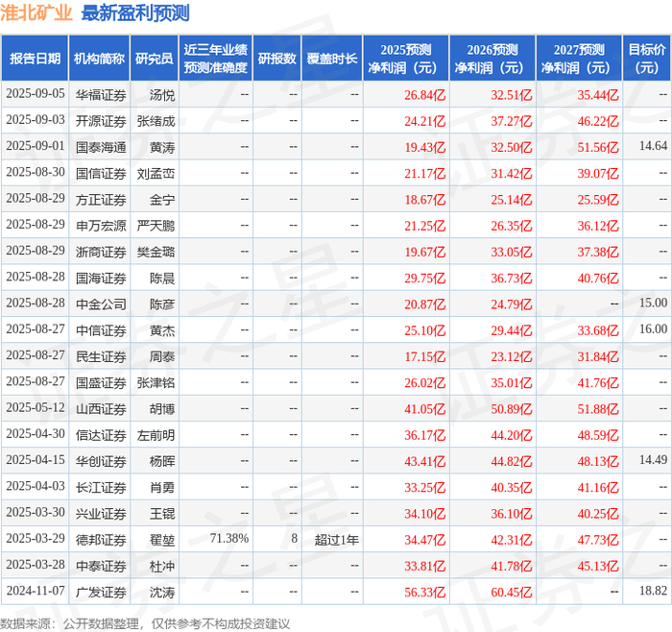Screen dimensions: 672x632
Task: Click the 26.84亿 profit value
Action: point(424,95)
